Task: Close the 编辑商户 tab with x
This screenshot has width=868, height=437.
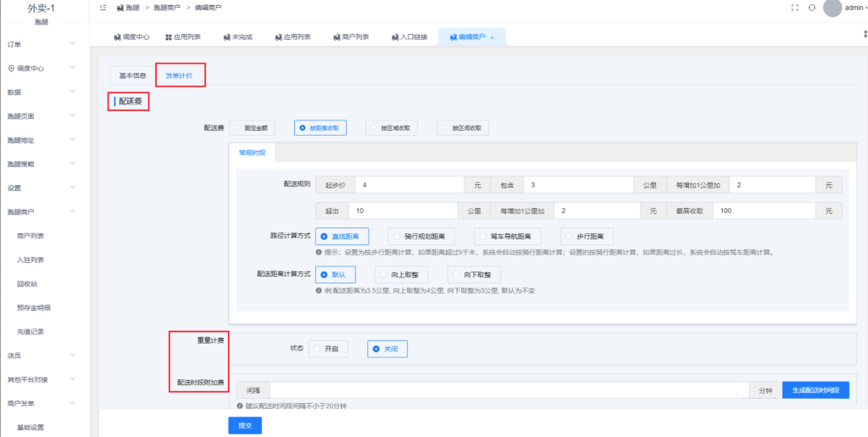Action: [x=492, y=37]
